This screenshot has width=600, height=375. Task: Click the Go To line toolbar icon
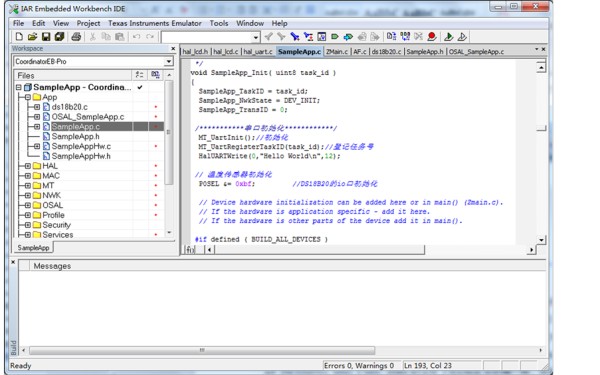click(321, 37)
